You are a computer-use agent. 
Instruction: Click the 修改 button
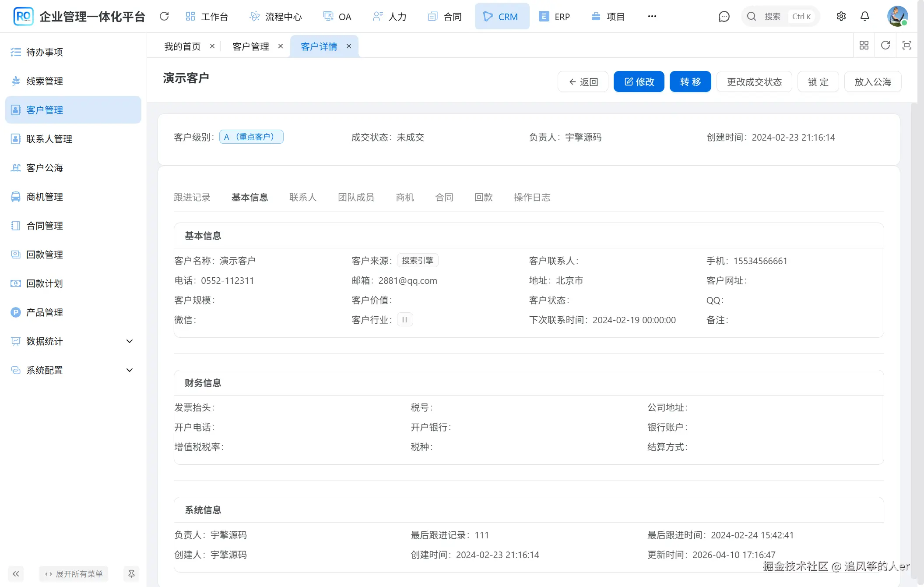click(x=639, y=81)
